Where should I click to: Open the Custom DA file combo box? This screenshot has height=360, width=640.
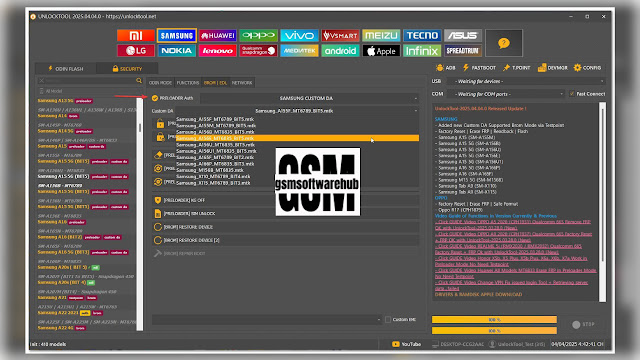tap(297, 111)
